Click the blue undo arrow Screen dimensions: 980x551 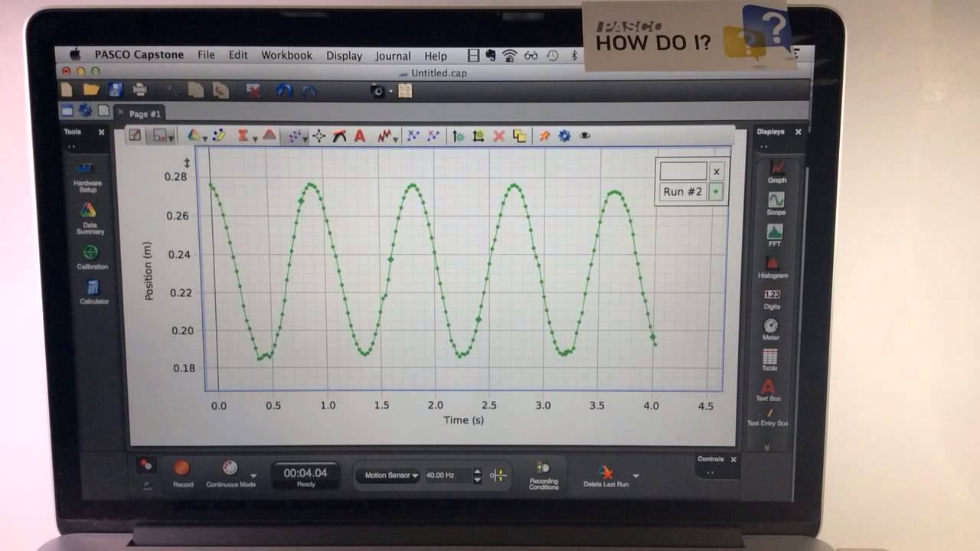[x=284, y=90]
